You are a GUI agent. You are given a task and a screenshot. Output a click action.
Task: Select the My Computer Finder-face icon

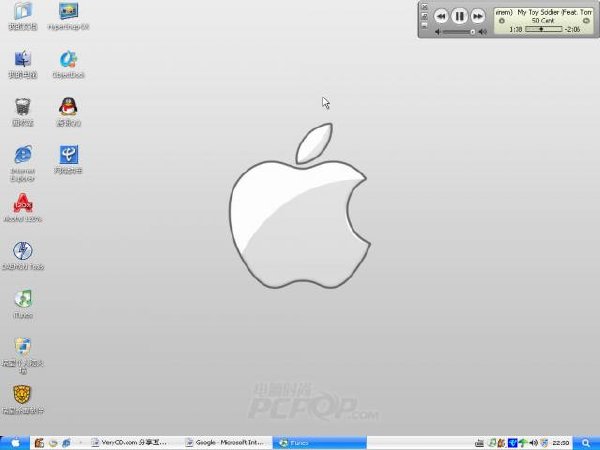pos(23,59)
